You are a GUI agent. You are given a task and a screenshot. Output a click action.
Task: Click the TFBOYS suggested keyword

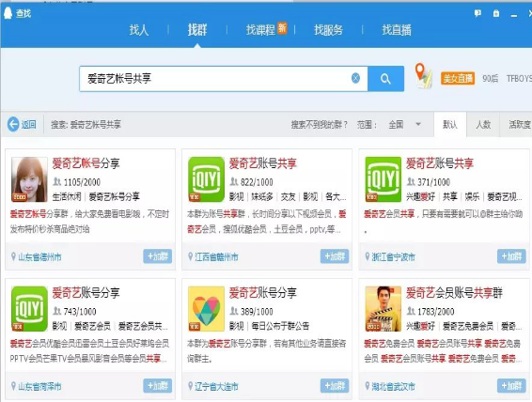coord(519,78)
